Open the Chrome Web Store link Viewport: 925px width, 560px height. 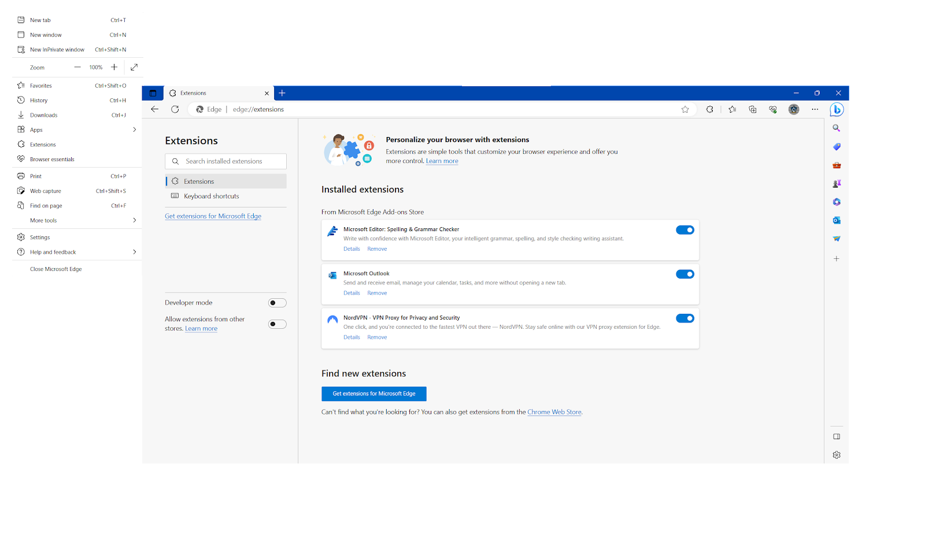tap(554, 413)
